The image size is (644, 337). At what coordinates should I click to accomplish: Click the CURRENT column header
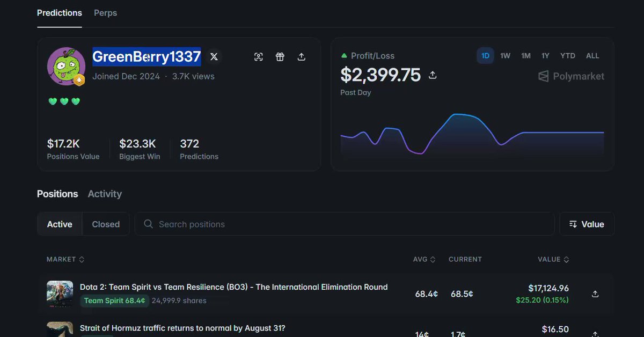(x=465, y=259)
